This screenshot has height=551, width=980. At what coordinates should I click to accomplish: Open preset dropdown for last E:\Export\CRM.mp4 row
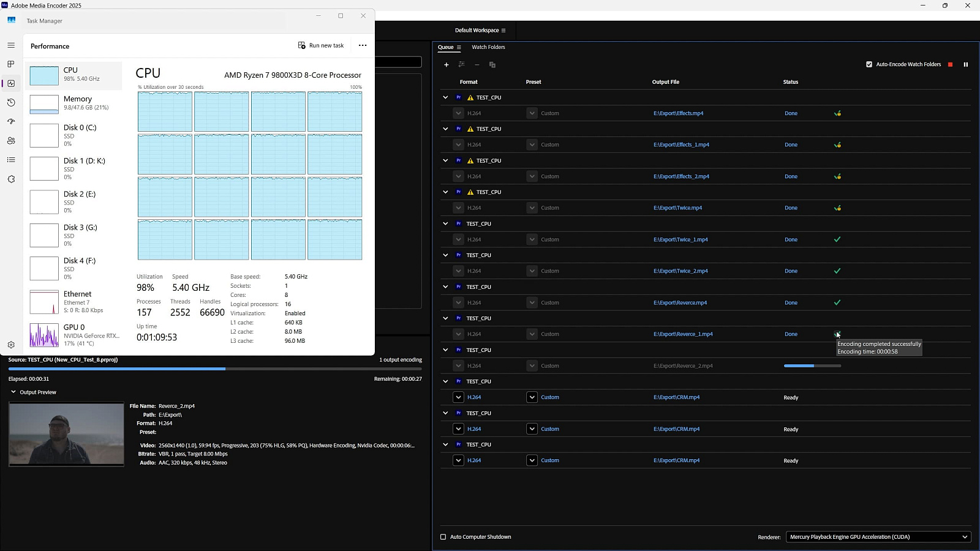point(532,460)
